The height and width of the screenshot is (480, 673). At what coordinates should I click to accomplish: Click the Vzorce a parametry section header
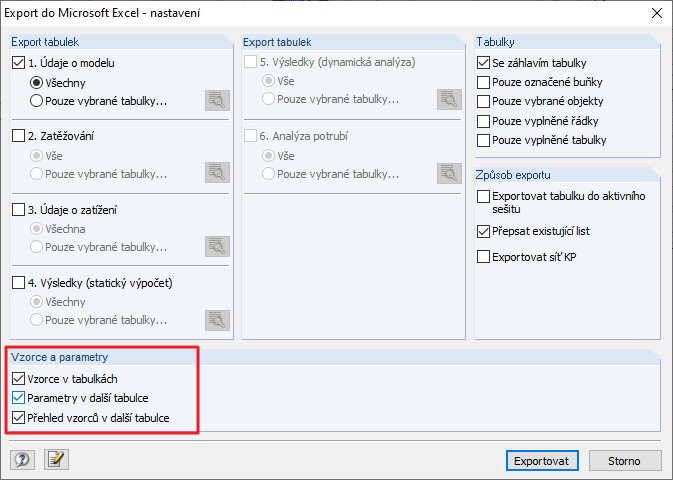coord(60,357)
